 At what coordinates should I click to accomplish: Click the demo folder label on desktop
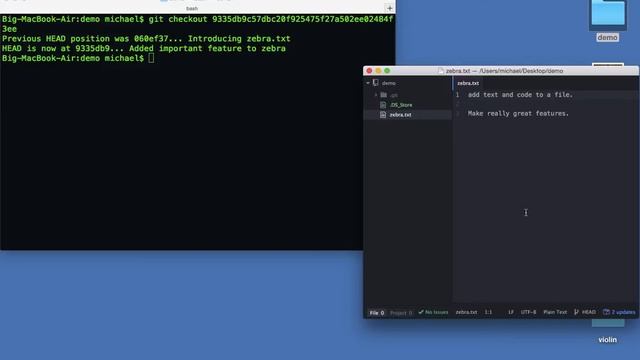607,38
